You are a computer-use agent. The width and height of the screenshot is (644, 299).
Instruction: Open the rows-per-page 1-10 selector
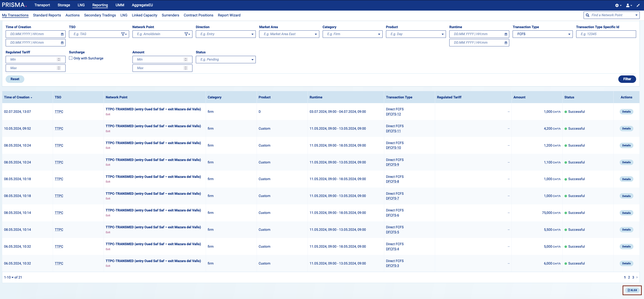(9, 277)
